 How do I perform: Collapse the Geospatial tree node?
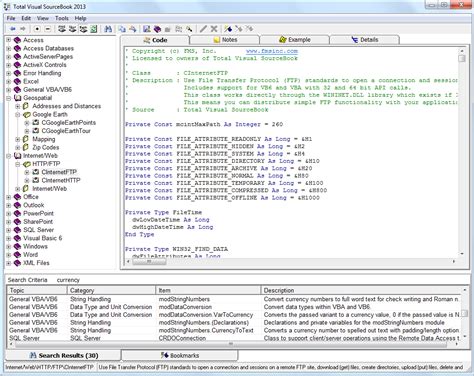9,98
